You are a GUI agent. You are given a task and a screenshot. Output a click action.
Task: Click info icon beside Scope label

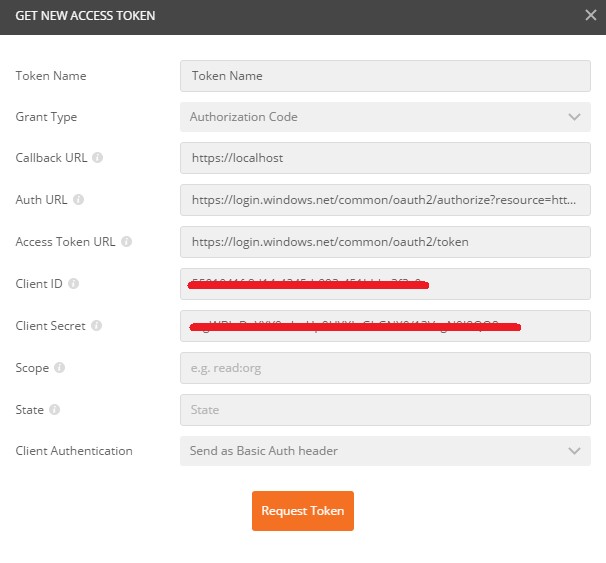pyautogui.click(x=59, y=368)
